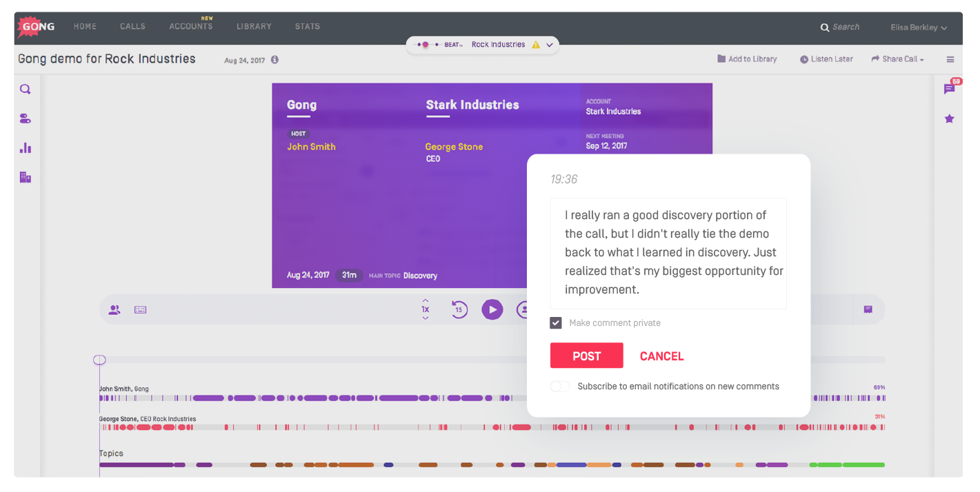Click the star icon in the right sidebar
Screen dimensions: 980x492
(950, 118)
